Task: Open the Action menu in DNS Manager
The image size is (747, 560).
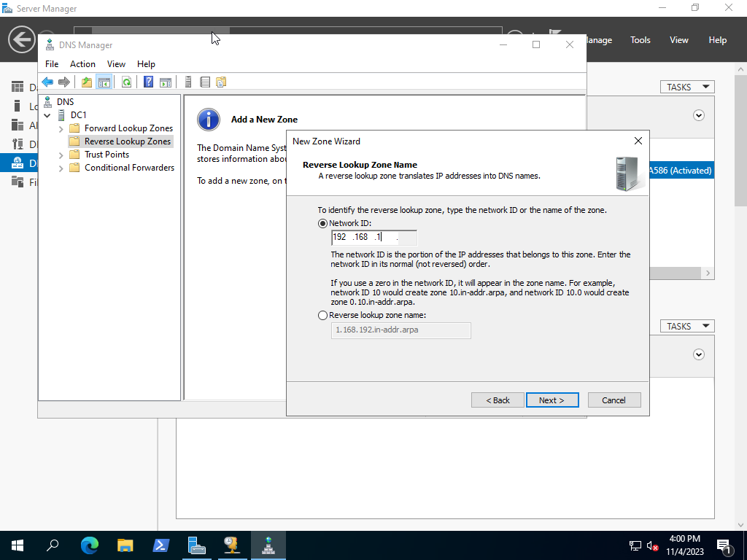Action: coord(82,64)
